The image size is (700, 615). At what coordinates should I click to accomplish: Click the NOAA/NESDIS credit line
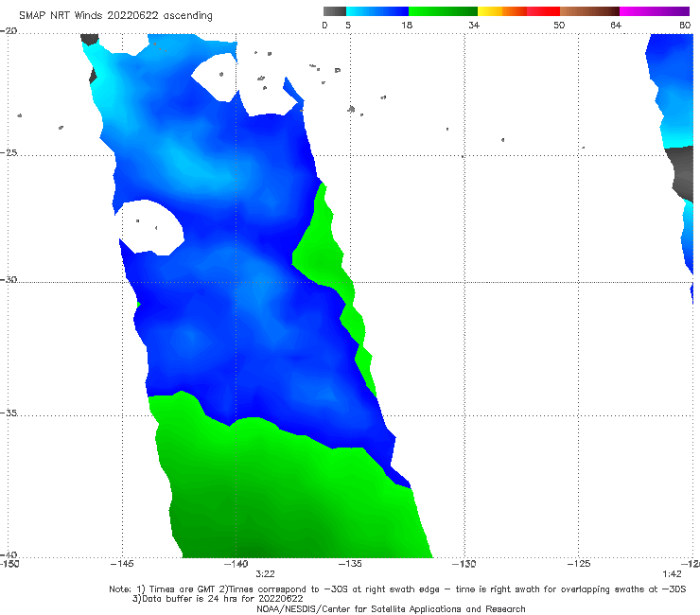[391, 608]
